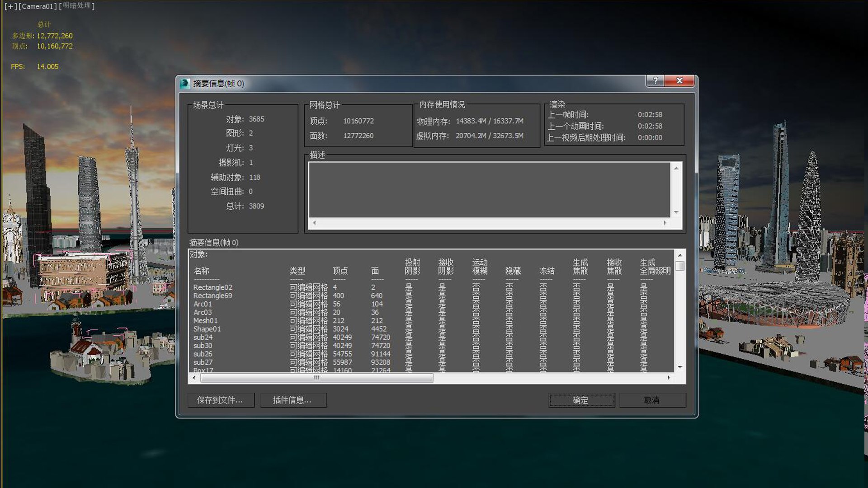Click description box left scroll arrow
Screen dimensions: 868x488
314,223
